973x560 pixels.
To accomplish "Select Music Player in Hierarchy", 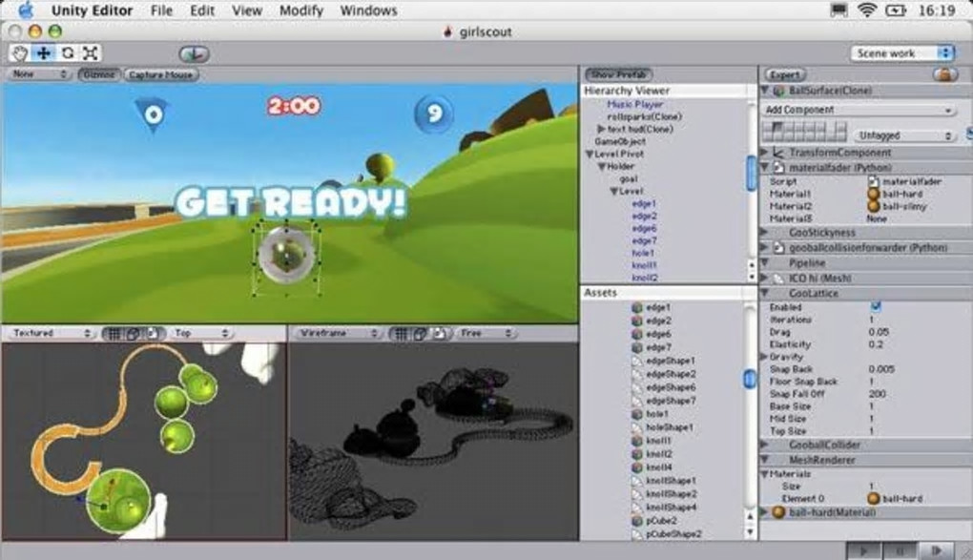I will click(x=634, y=104).
